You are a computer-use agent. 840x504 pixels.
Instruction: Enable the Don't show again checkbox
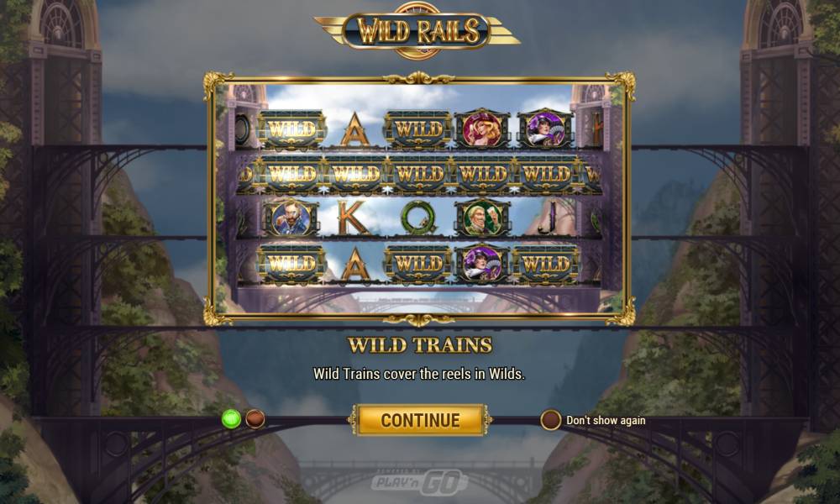coord(550,421)
